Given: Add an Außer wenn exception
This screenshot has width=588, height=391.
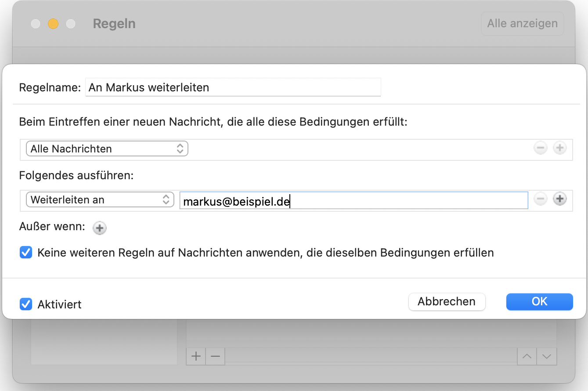Looking at the screenshot, I should (100, 228).
